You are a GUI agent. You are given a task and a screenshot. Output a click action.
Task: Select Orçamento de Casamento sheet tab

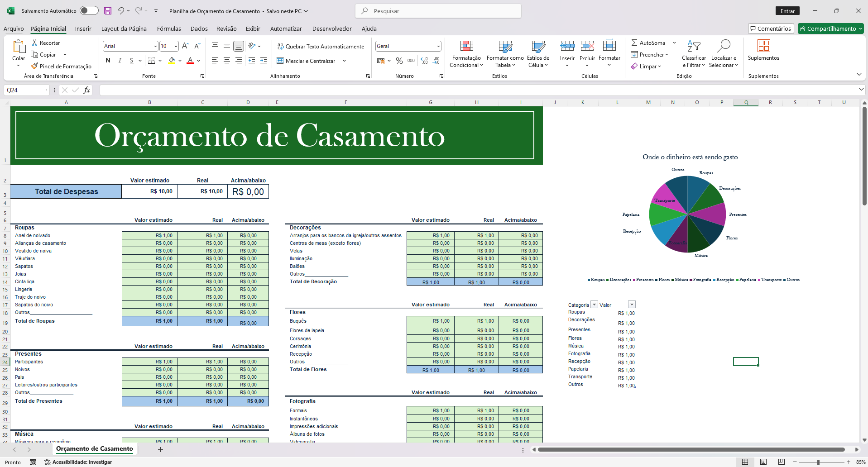(95, 449)
